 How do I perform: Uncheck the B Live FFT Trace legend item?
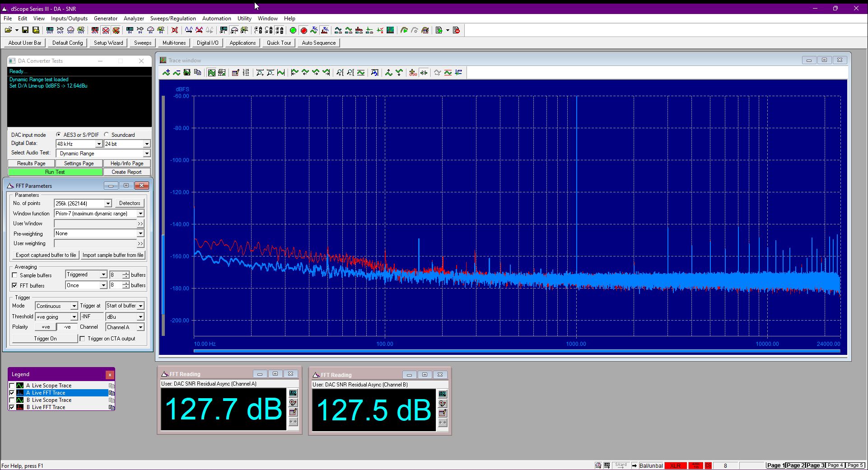(x=12, y=407)
